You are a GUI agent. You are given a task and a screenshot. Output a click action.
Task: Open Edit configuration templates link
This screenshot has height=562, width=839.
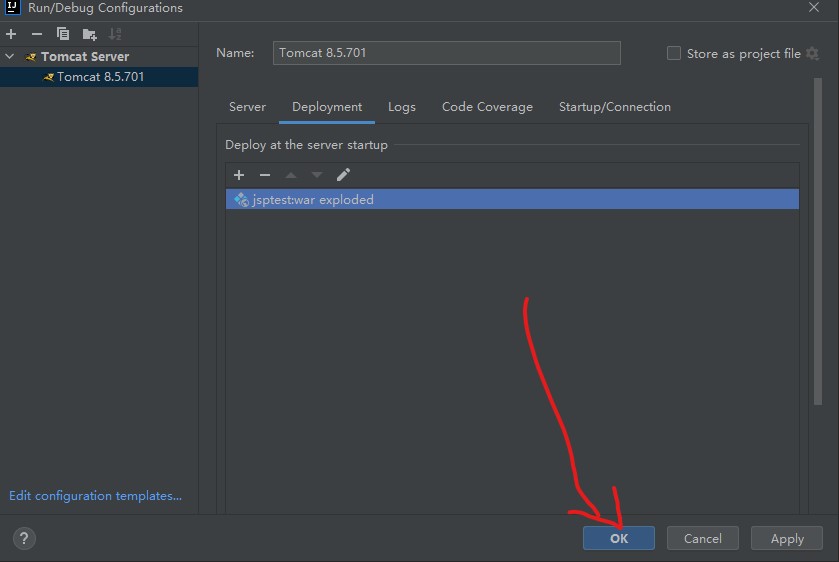pyautogui.click(x=95, y=496)
